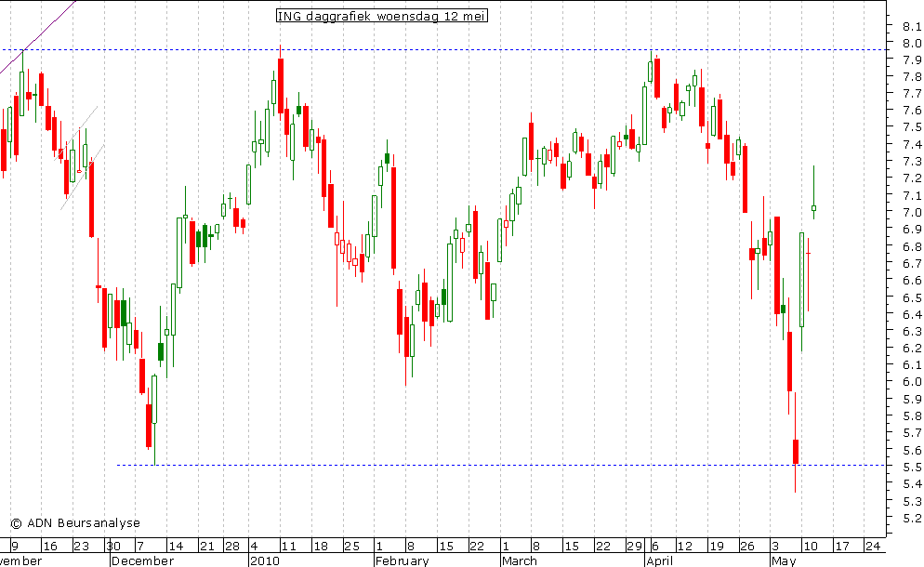Click the date label 19 in April
The image size is (924, 567).
(717, 546)
